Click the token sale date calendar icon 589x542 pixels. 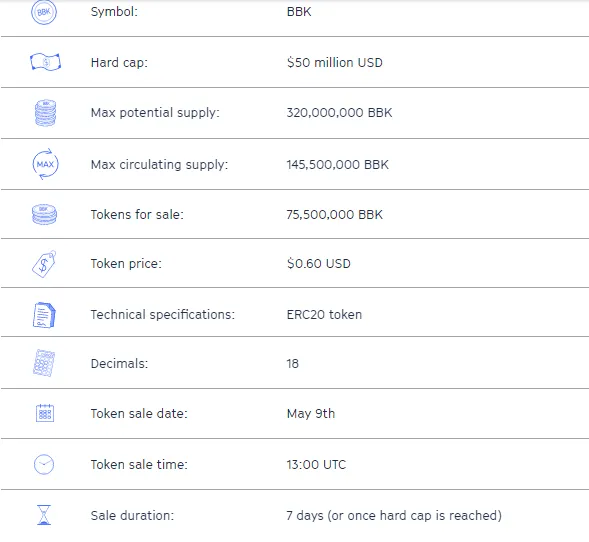point(45,413)
